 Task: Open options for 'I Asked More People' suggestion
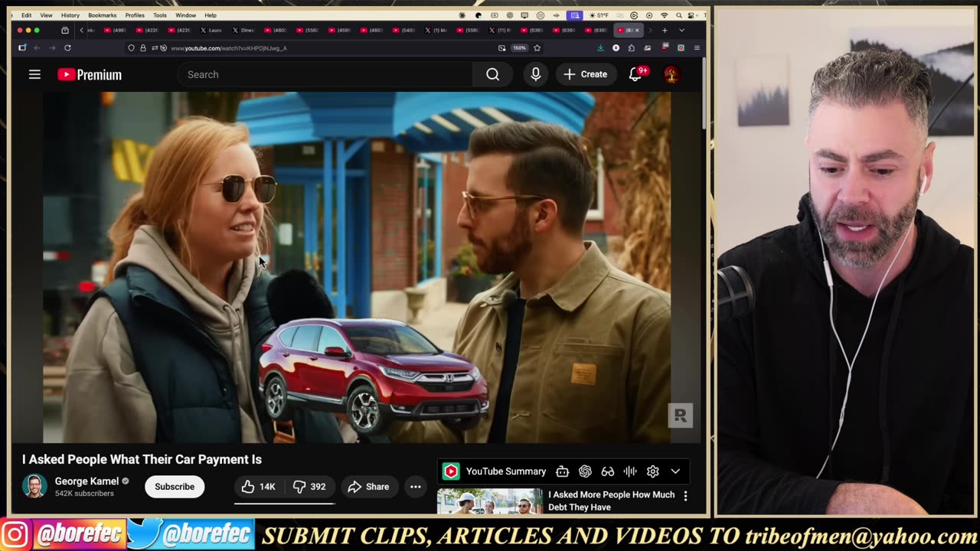685,496
